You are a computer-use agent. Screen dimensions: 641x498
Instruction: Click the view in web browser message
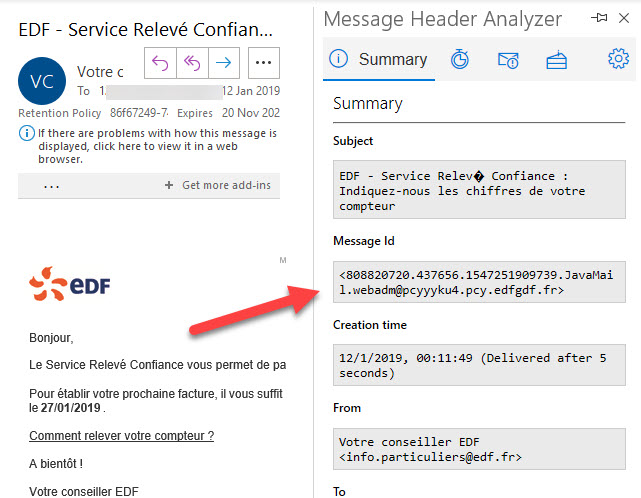[x=157, y=146]
